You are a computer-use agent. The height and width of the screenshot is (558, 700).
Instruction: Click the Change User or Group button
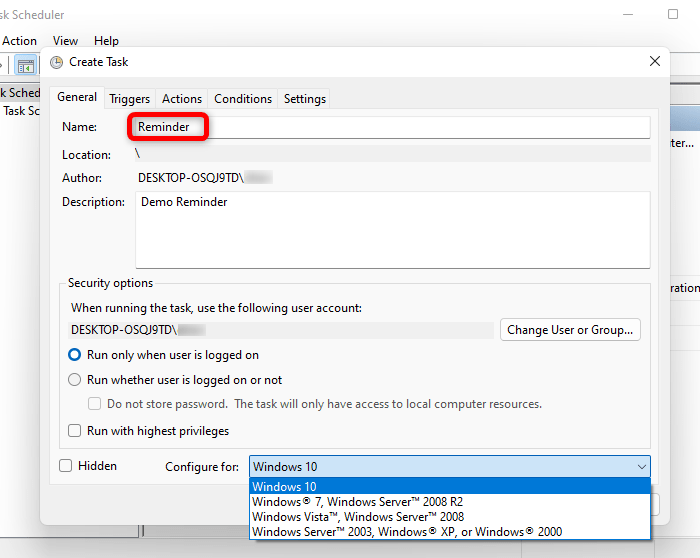pos(570,330)
